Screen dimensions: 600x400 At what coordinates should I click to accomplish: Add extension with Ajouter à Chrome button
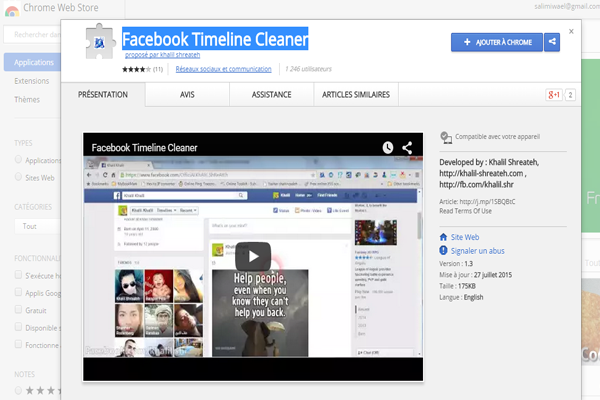pos(497,42)
